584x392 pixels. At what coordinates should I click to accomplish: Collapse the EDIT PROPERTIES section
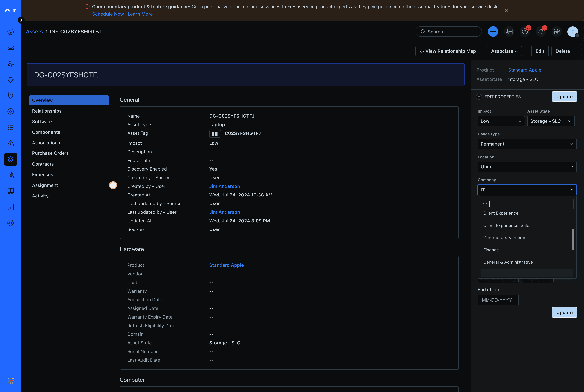[479, 97]
